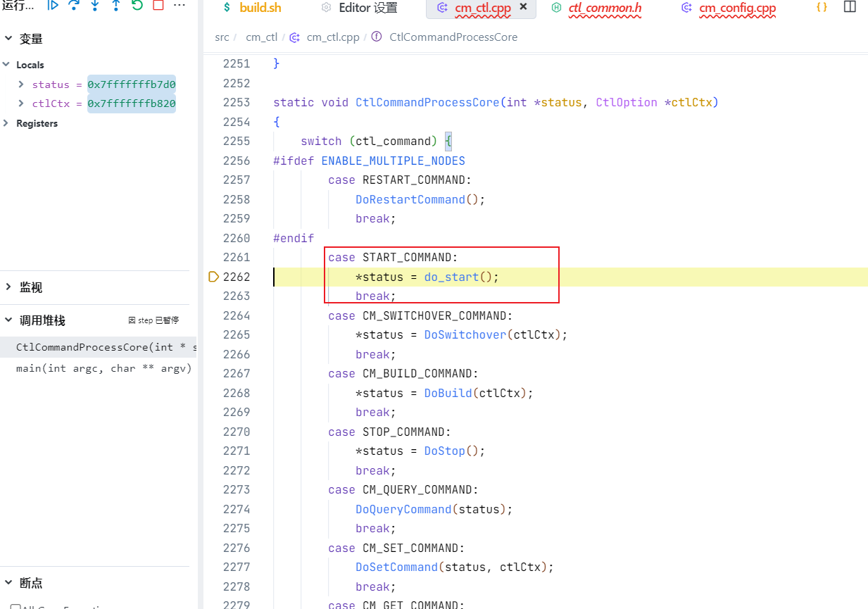The width and height of the screenshot is (868, 609).
Task: Expand the status local variable
Action: (x=22, y=84)
